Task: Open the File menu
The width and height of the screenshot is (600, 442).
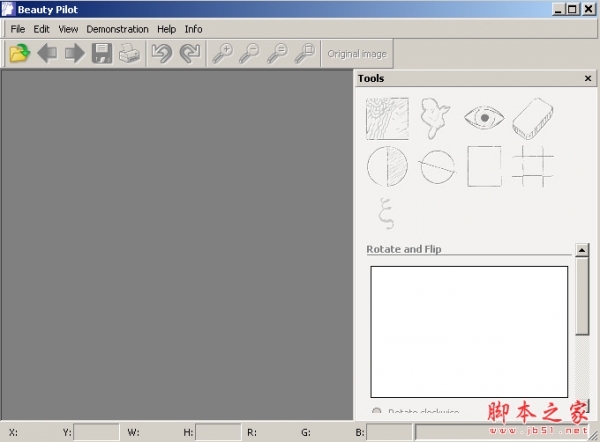Action: pyautogui.click(x=18, y=29)
